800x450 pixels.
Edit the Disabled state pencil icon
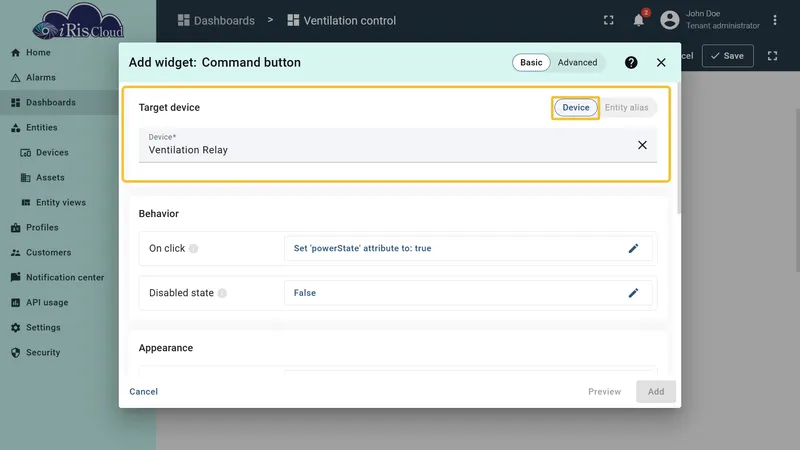(633, 293)
